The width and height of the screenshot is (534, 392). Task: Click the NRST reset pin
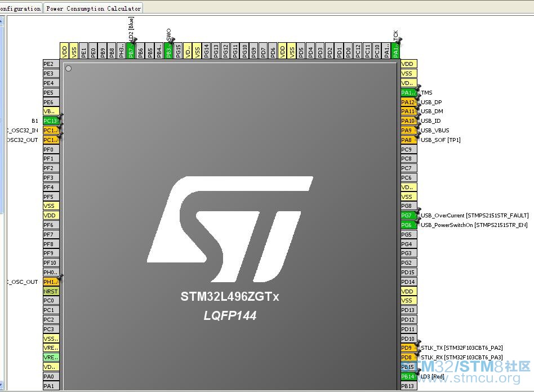click(51, 291)
